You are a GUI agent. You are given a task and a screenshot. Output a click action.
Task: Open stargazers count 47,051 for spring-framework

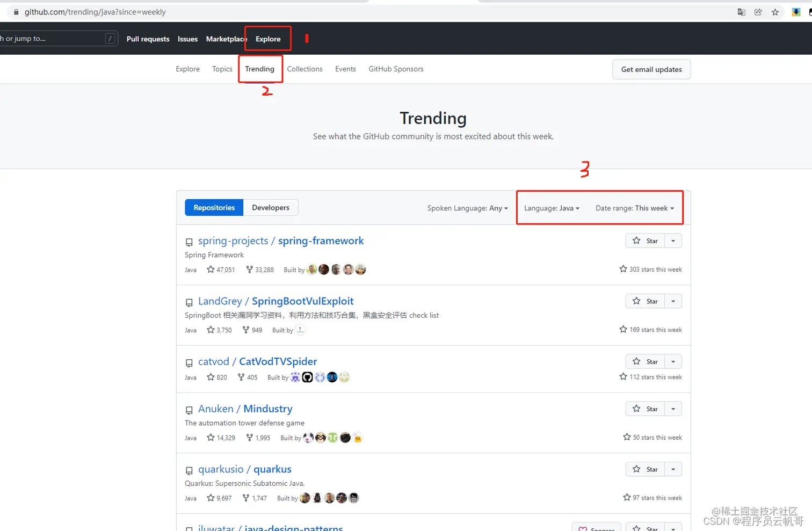pos(221,270)
